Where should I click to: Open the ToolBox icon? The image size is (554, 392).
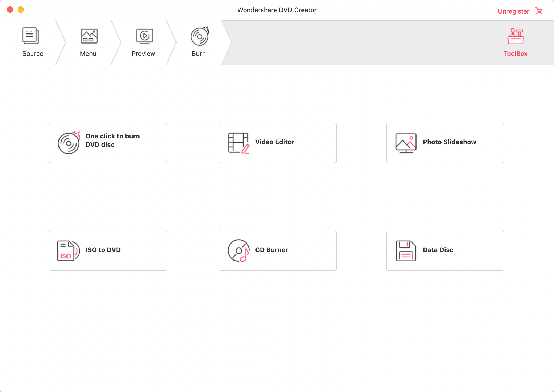(515, 36)
